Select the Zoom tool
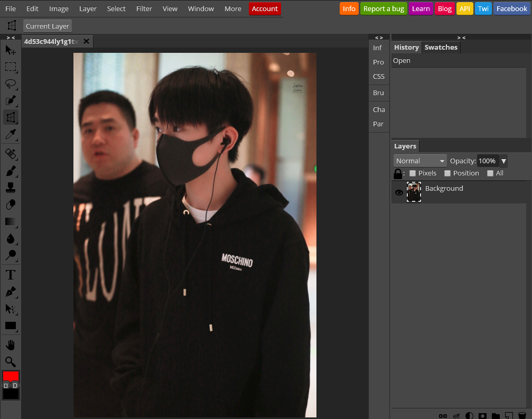Screen dimensions: 532x419 click(11, 362)
